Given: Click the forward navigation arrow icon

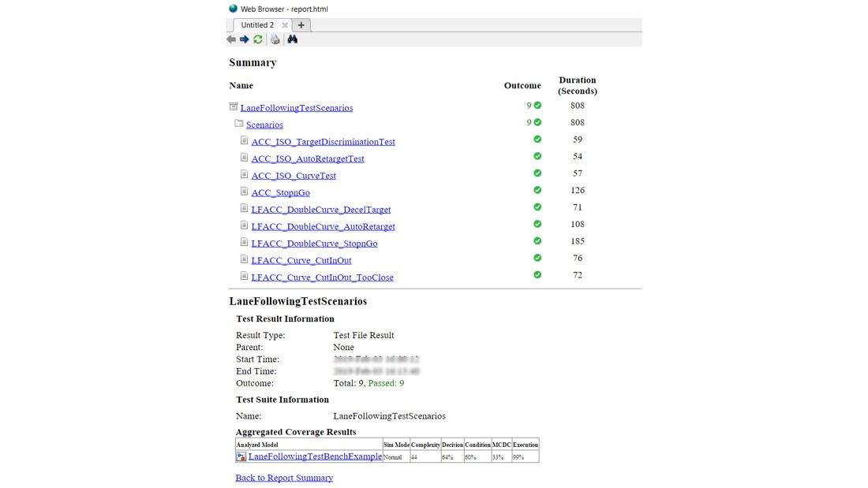Looking at the screenshot, I should [x=245, y=38].
